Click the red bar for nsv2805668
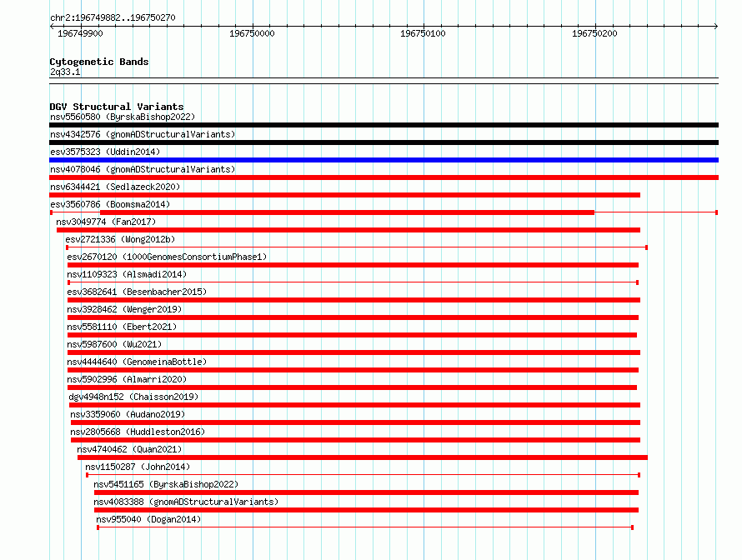 click(355, 440)
